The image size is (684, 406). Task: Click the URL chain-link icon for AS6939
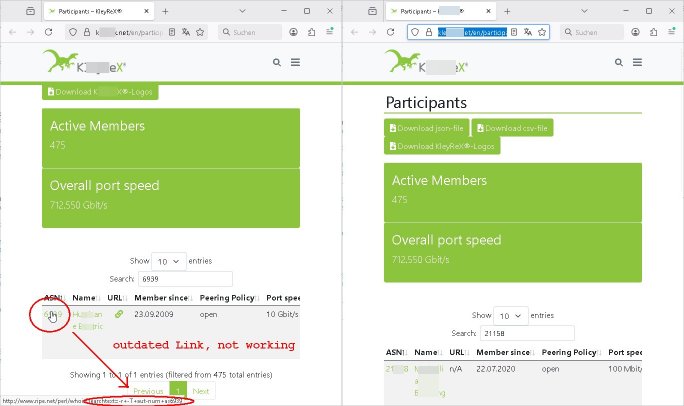click(119, 314)
